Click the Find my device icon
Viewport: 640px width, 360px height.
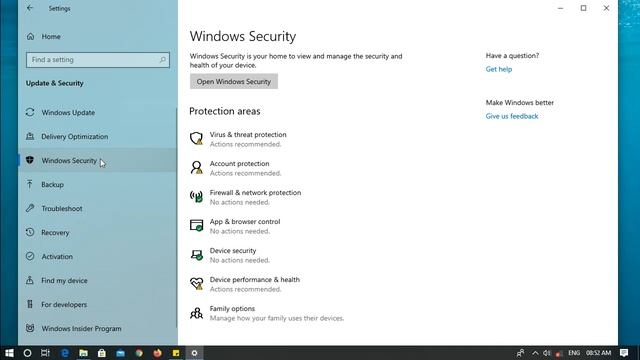(x=30, y=280)
